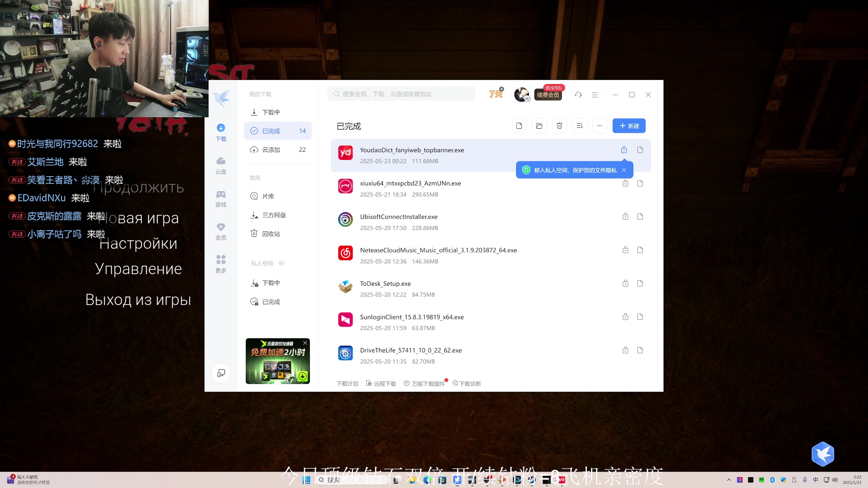Open the 会员 membership sidebar icon
The image size is (868, 488).
coord(221,231)
